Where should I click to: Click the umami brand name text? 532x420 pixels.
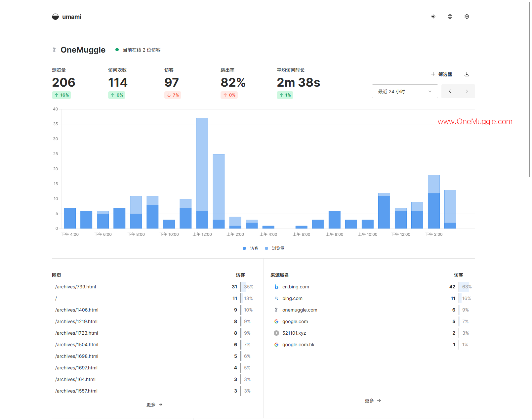[x=72, y=17]
